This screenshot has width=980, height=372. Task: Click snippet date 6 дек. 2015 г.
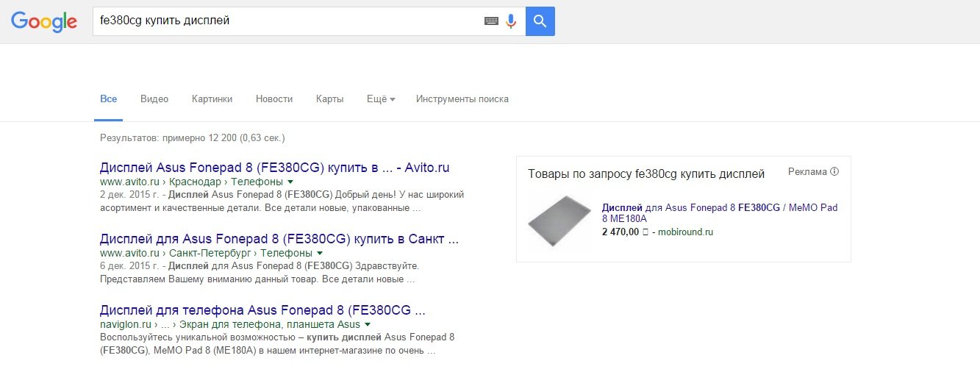132,265
